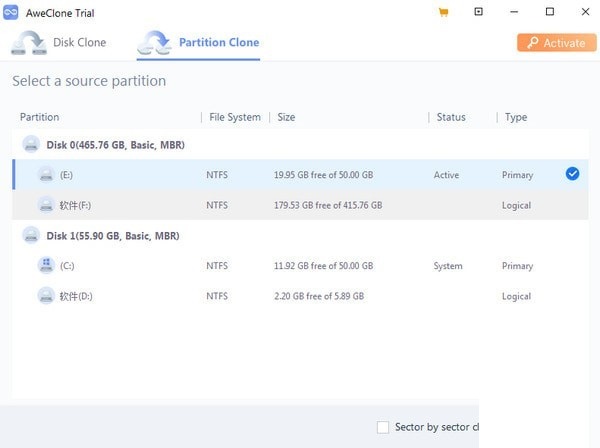This screenshot has height=448, width=600.
Task: Click the Status column header
Action: click(x=451, y=117)
